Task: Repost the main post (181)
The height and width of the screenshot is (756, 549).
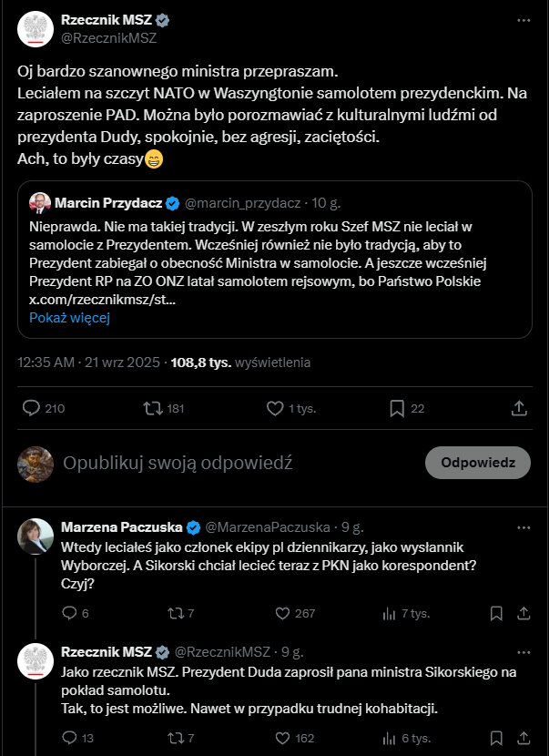Action: [x=154, y=408]
